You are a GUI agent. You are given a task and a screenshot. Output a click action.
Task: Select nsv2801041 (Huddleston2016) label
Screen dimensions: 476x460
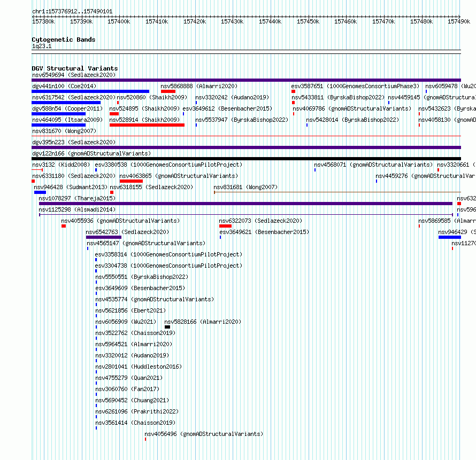click(139, 367)
